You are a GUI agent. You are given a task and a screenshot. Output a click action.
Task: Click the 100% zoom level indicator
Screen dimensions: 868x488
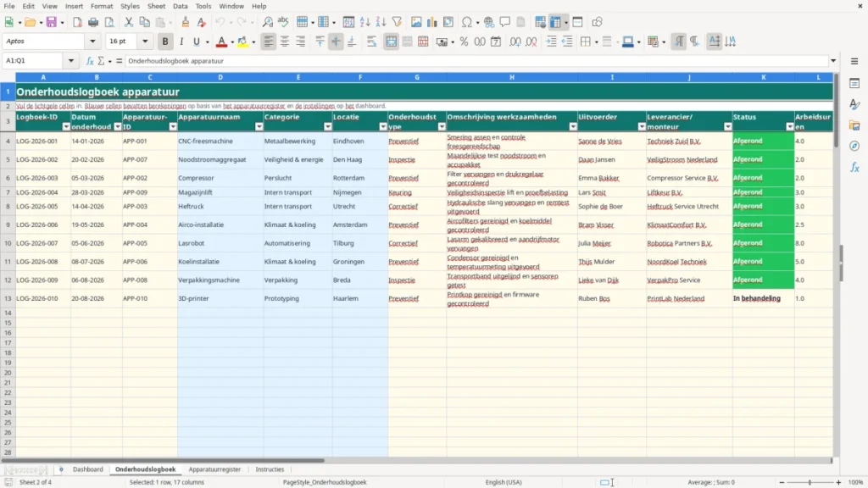[856, 482]
